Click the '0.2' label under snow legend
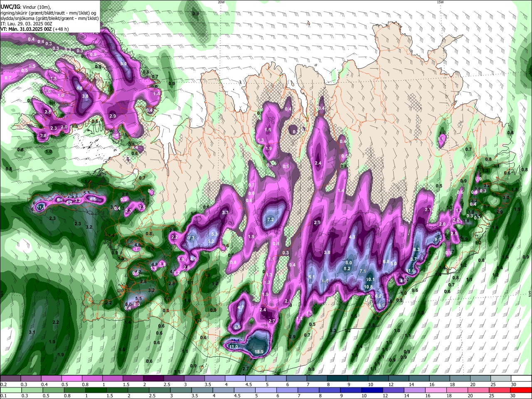 3,384
